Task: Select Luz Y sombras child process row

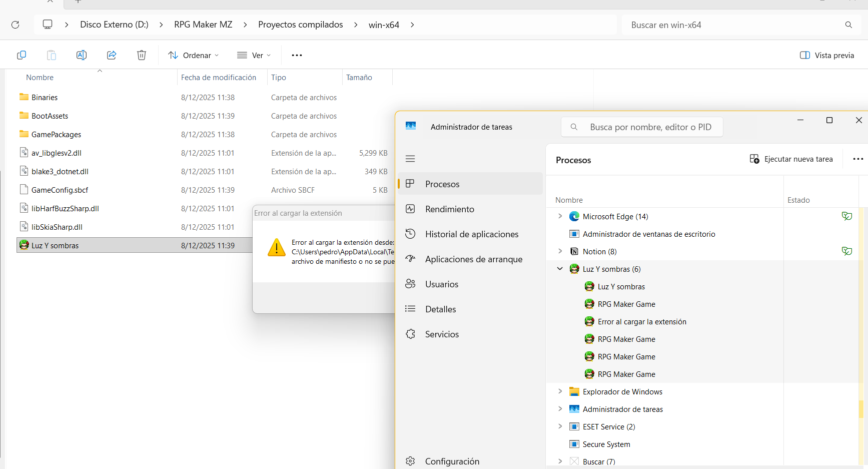Action: click(621, 286)
